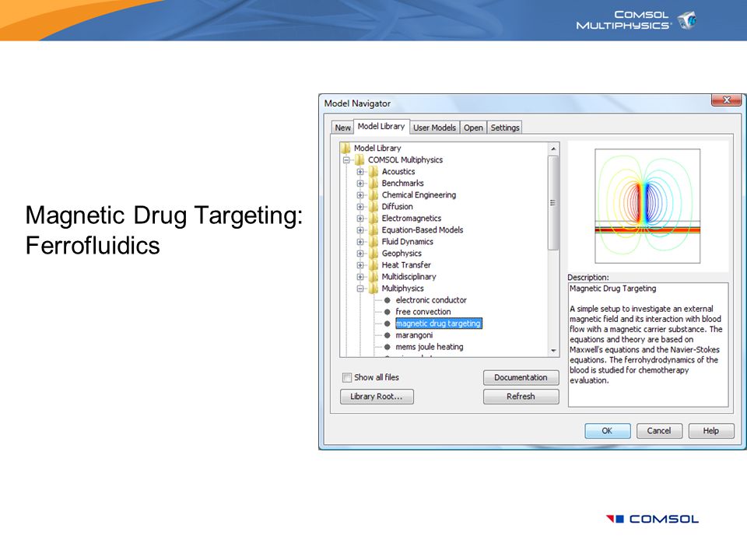
Task: Select the mems joule heating model
Action: (430, 347)
